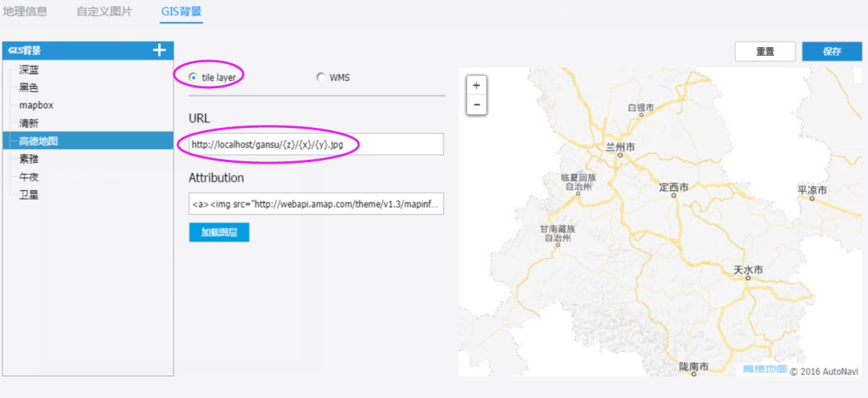Click the 加载图层 load layer button
The height and width of the screenshot is (398, 868).
(x=219, y=233)
